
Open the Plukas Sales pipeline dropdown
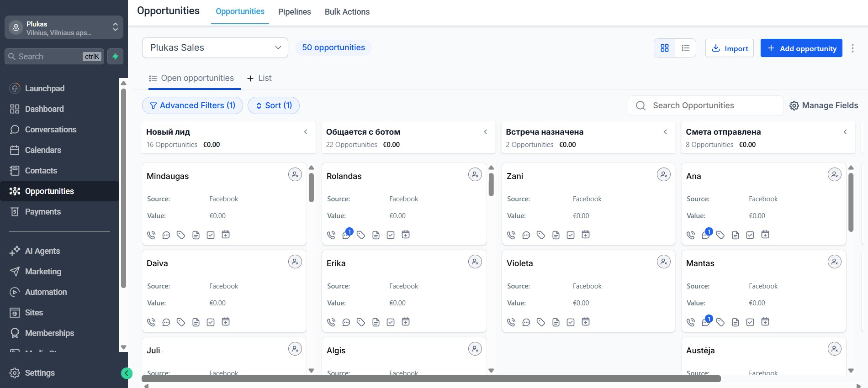coord(215,48)
